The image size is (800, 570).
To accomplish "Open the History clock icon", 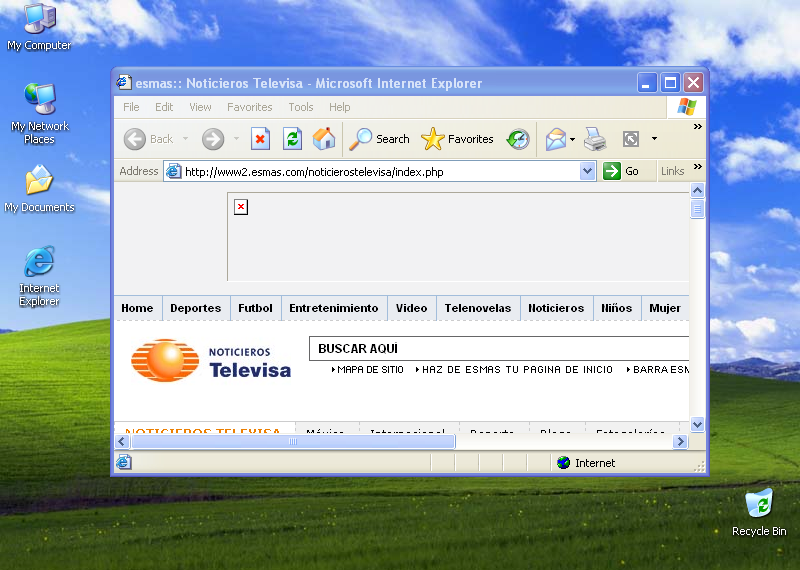I will 518,139.
